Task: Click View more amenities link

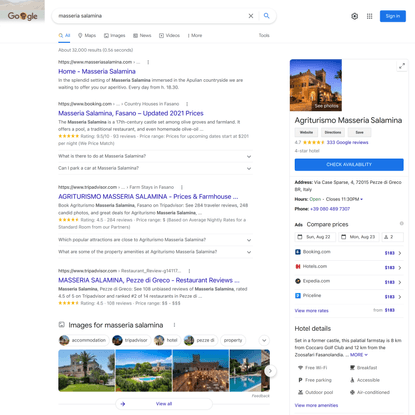Action: [316, 405]
